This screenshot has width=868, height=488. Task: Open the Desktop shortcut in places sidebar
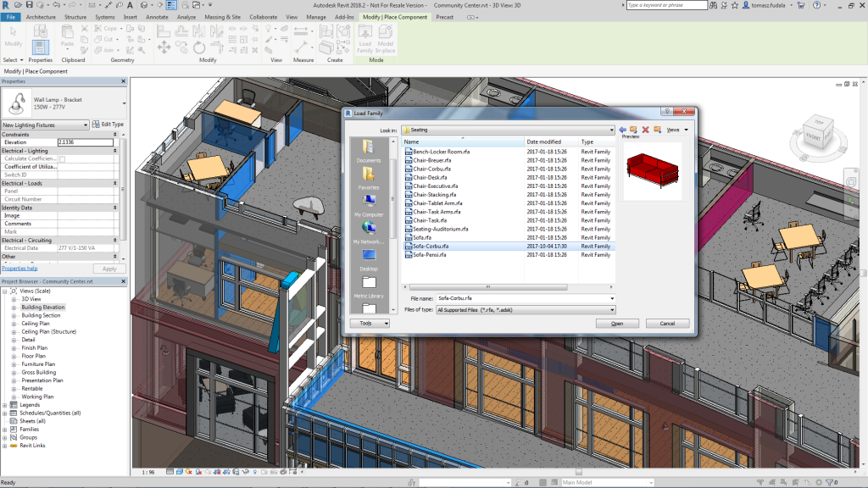pyautogui.click(x=369, y=258)
